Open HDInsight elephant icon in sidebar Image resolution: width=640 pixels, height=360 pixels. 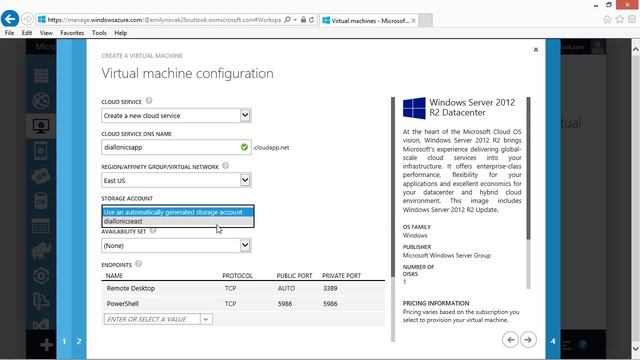tap(41, 251)
